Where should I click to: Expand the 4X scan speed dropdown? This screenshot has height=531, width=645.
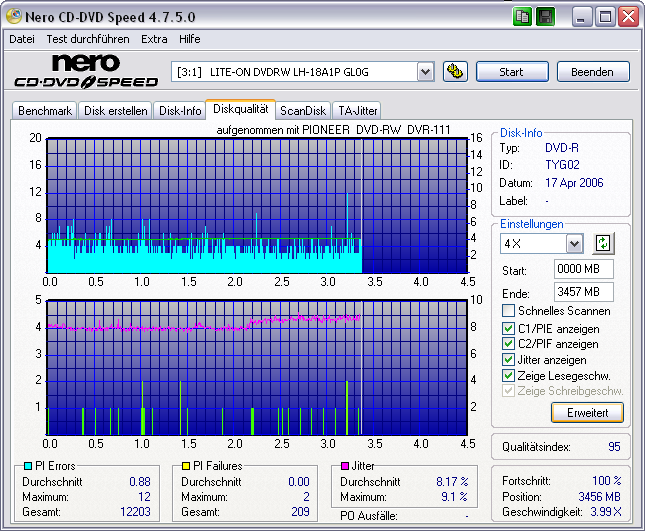pyautogui.click(x=574, y=244)
